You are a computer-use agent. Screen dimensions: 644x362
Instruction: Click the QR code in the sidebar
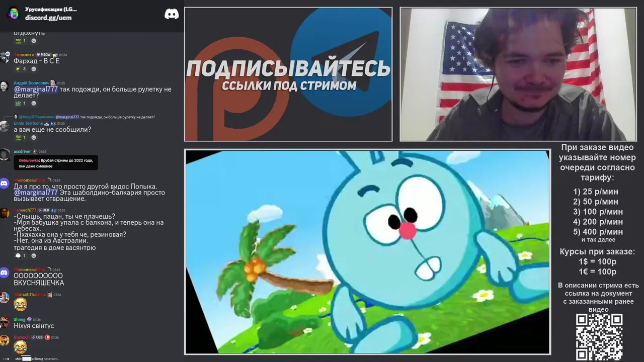click(x=599, y=337)
